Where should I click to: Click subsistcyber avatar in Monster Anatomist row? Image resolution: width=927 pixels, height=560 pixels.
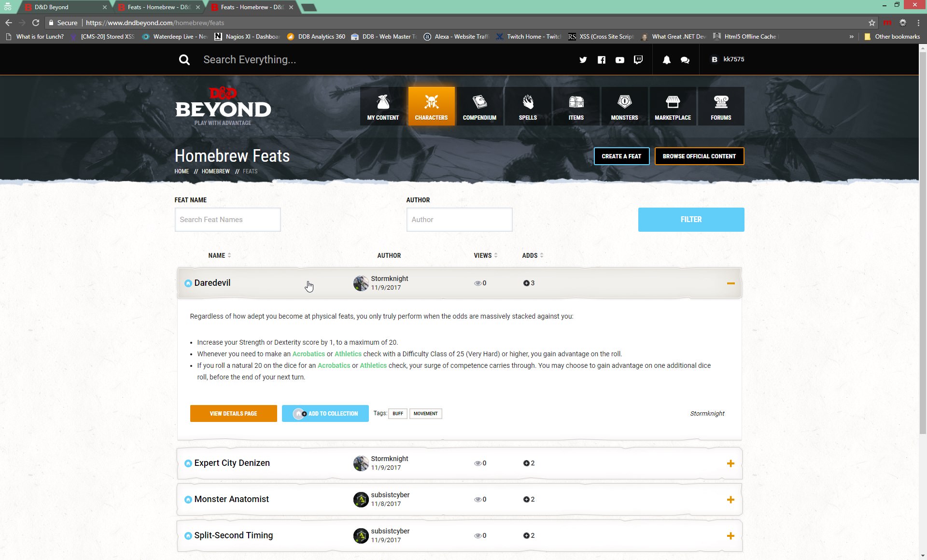[x=361, y=500]
